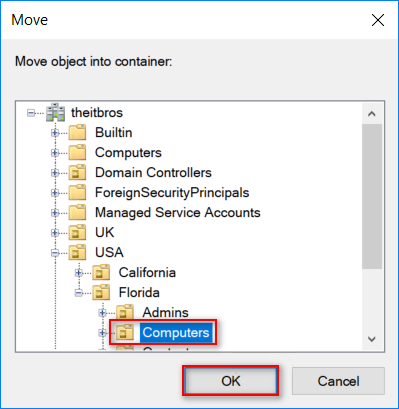
Task: Expand the Builtin container
Action: coord(55,133)
